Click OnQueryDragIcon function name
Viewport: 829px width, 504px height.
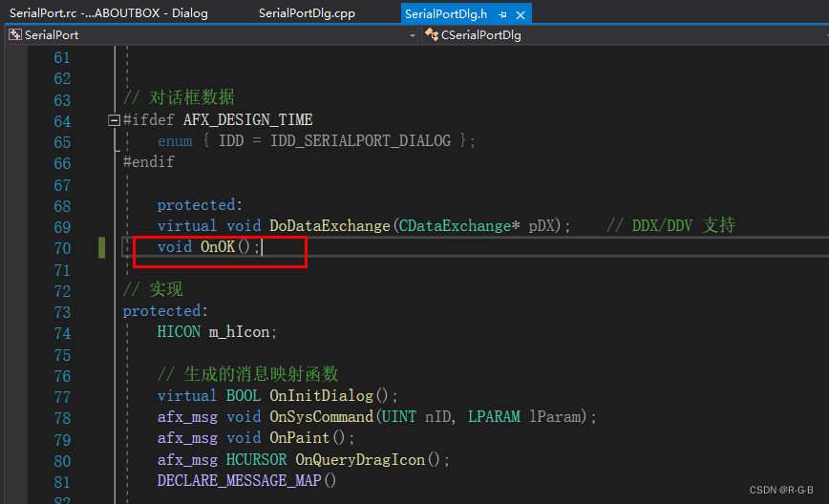[360, 460]
